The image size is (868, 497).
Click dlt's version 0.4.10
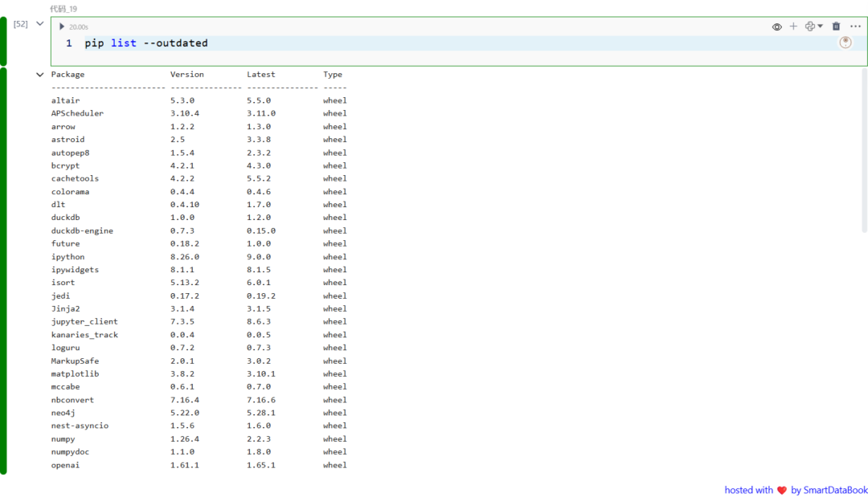[184, 205]
